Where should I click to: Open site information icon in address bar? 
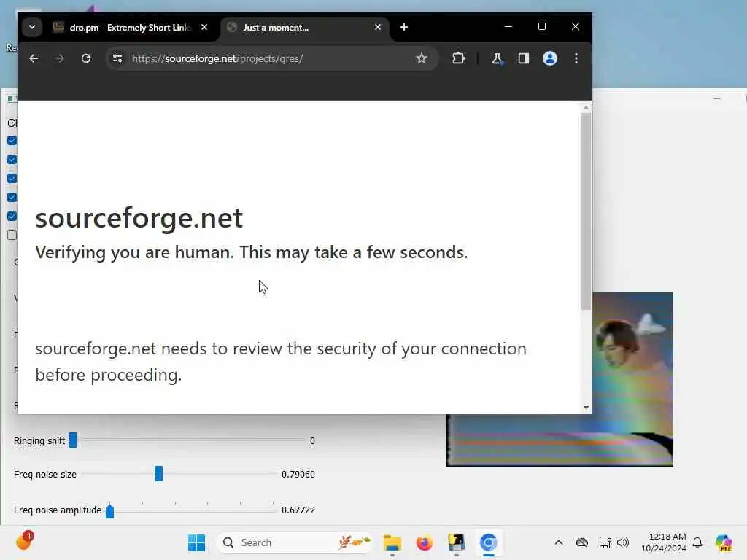click(117, 58)
